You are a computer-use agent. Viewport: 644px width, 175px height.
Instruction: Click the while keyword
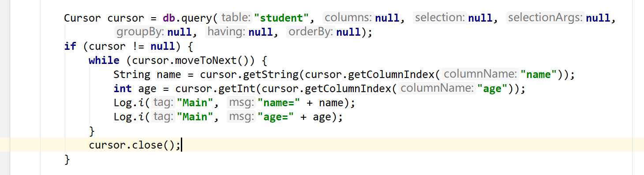pyautogui.click(x=104, y=60)
